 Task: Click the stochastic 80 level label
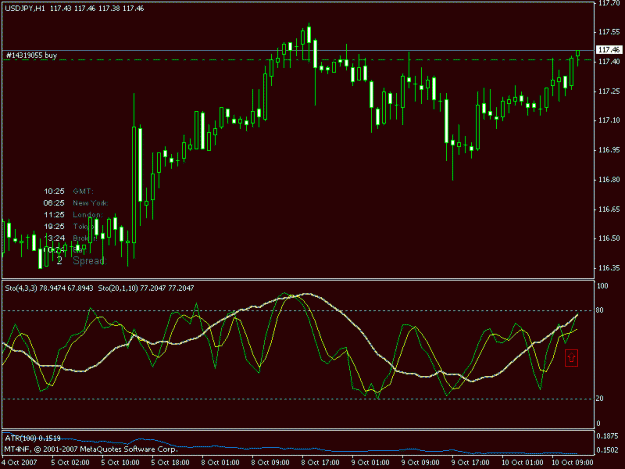point(599,310)
